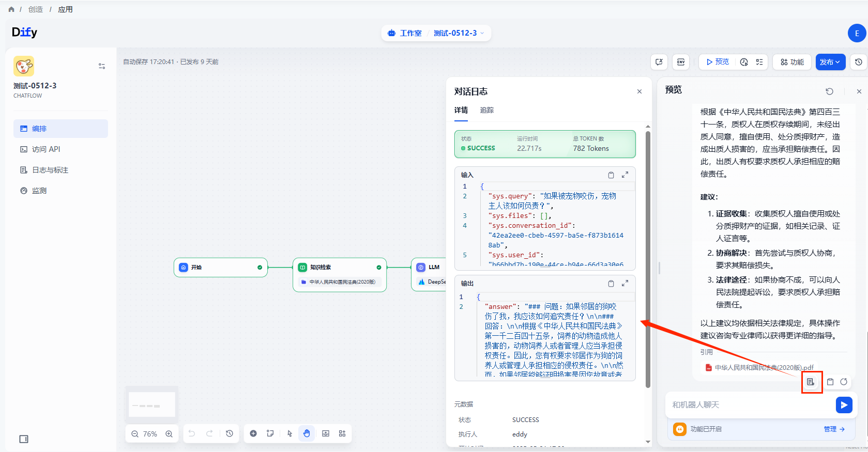Expand the 输出 code block fullscreen
This screenshot has width=868, height=452.
[x=625, y=284]
